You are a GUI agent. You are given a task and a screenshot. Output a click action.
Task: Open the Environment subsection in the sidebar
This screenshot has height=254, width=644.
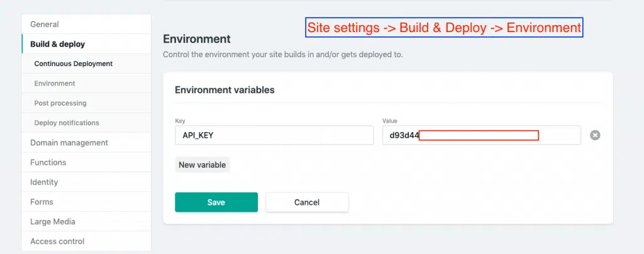point(55,83)
